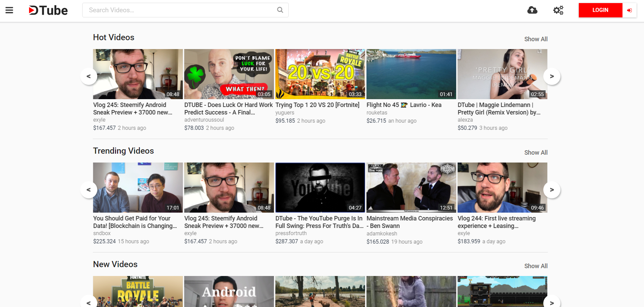Open pixel game thumbnail in New Videos
Screen dimensions: 644x307
click(502, 291)
